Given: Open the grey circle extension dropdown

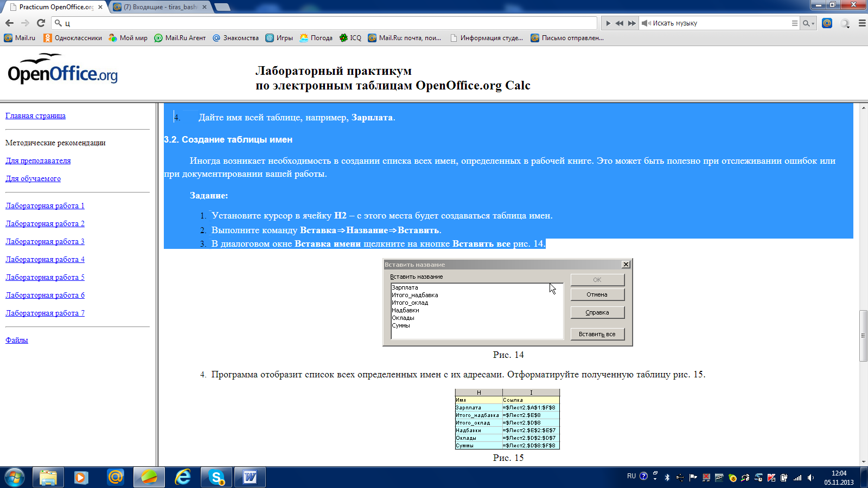Looking at the screenshot, I should tap(845, 23).
